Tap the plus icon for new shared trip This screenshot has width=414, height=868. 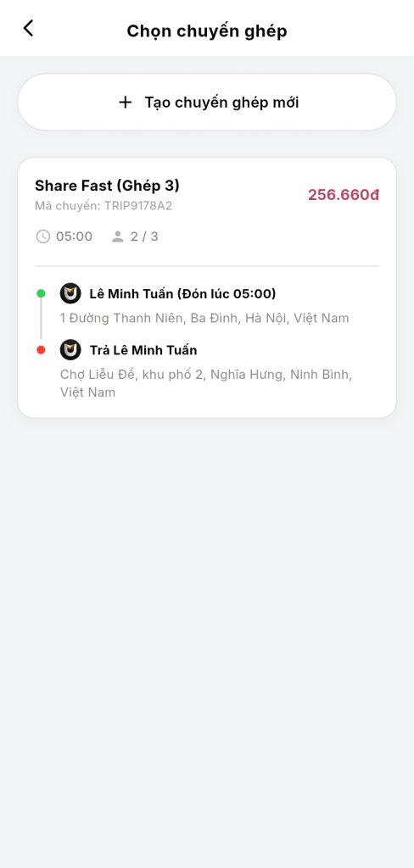pos(126,103)
